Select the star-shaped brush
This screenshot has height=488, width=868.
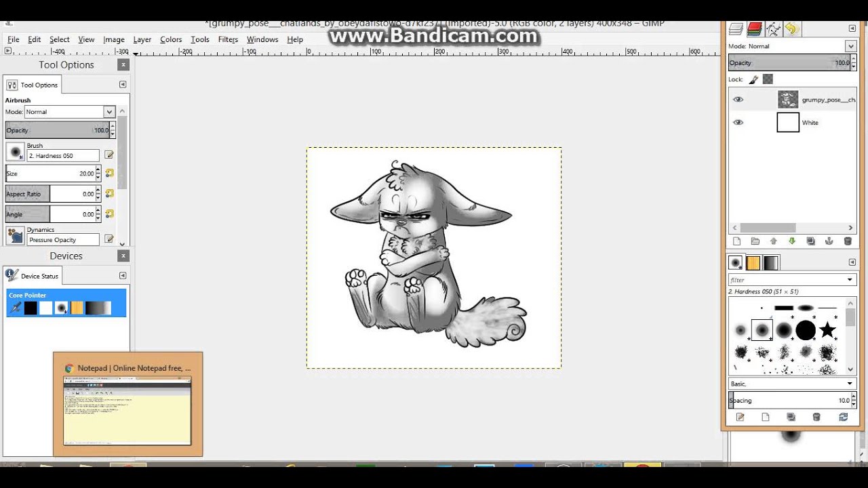click(827, 330)
